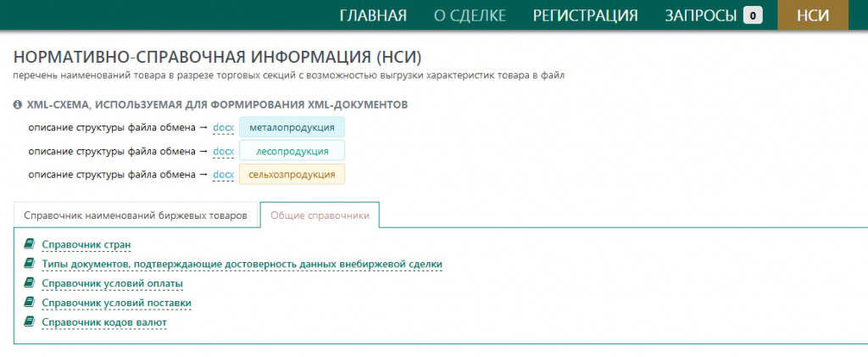Go to О СДЕЛКЕ page
Image resolution: width=868 pixels, height=357 pixels.
tap(470, 15)
